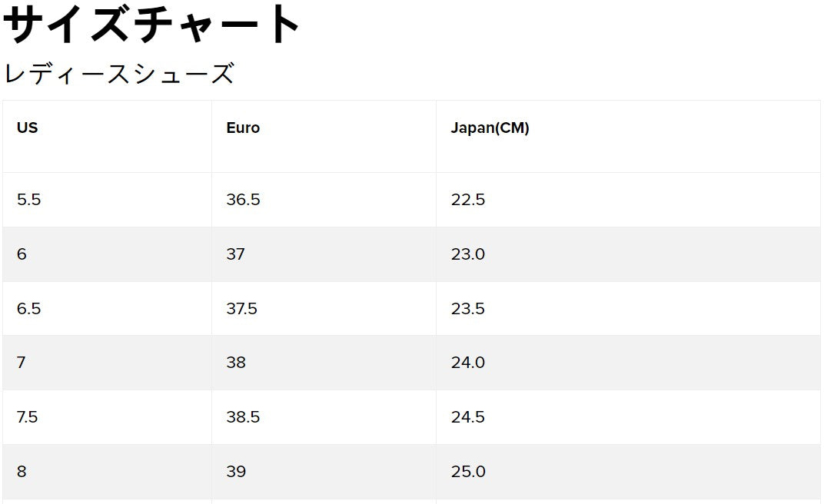
Task: Click the Japan 22.5 cm cell
Action: (x=468, y=200)
